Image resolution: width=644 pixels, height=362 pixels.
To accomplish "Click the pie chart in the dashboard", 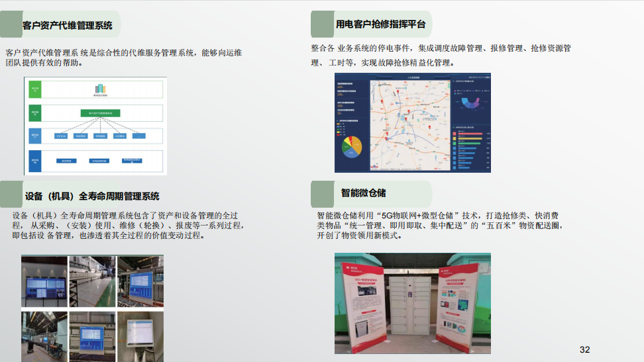I will pyautogui.click(x=350, y=146).
